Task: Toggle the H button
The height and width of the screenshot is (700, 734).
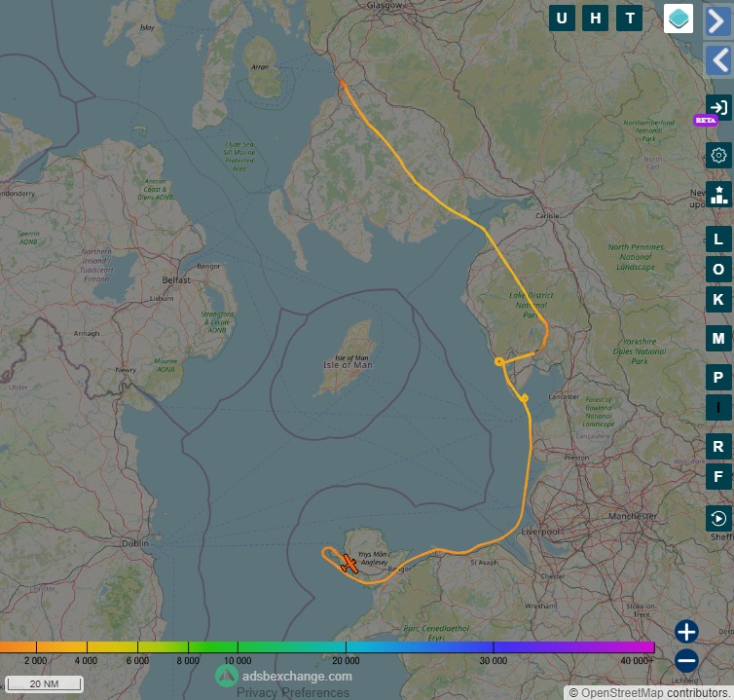Action: [x=596, y=18]
